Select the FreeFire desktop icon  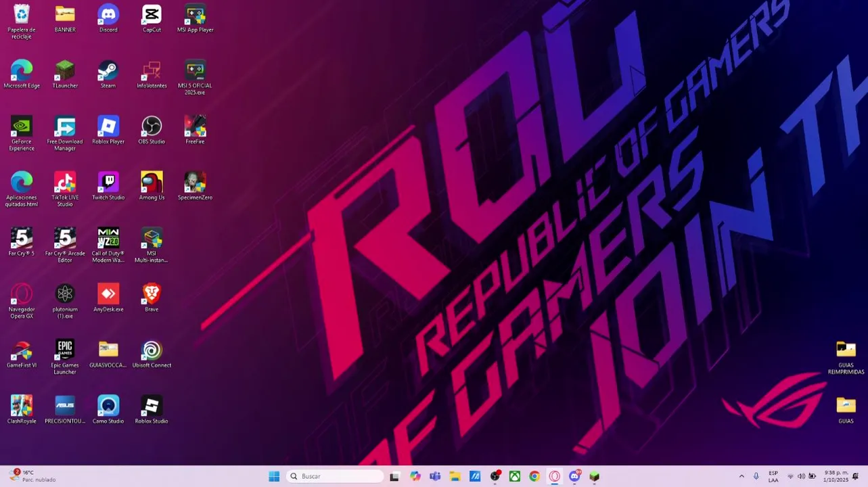(x=195, y=130)
